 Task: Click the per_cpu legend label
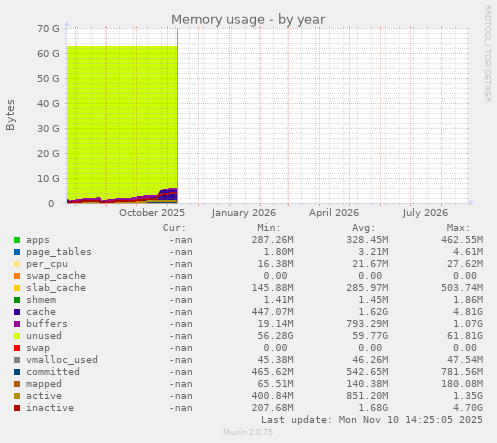(x=47, y=264)
